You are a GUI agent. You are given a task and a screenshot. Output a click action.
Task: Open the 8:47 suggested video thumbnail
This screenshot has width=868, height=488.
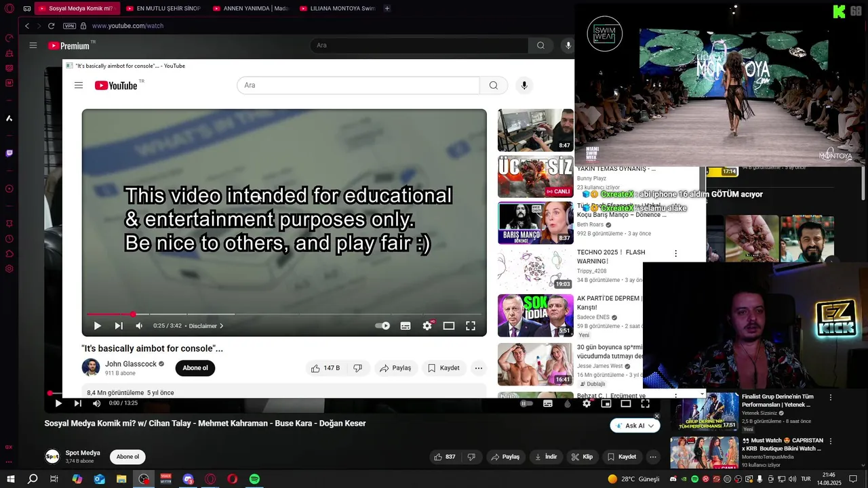point(536,130)
